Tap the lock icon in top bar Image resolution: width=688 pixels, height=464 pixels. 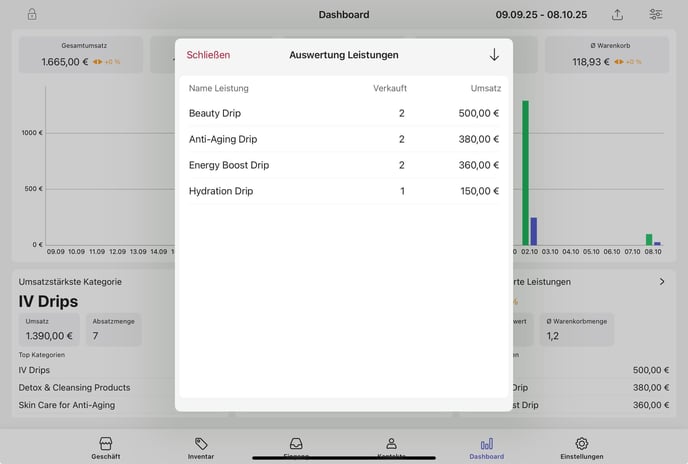(x=32, y=15)
